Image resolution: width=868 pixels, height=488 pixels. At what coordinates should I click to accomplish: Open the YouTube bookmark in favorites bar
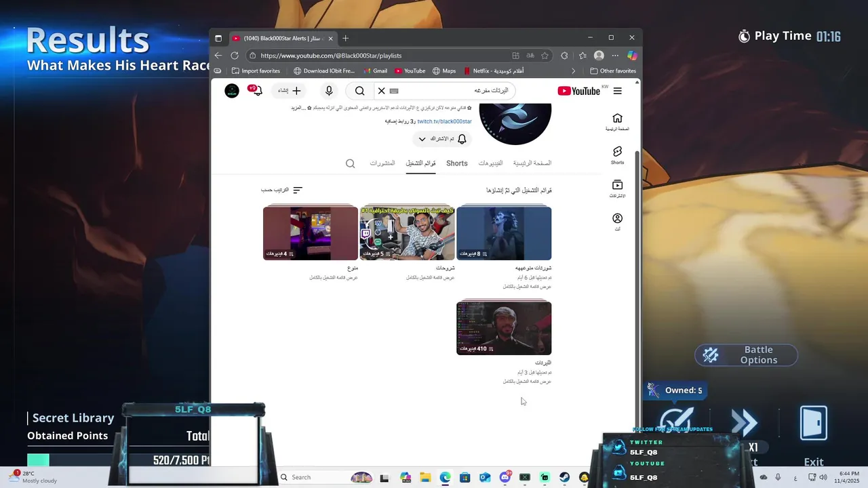(410, 70)
